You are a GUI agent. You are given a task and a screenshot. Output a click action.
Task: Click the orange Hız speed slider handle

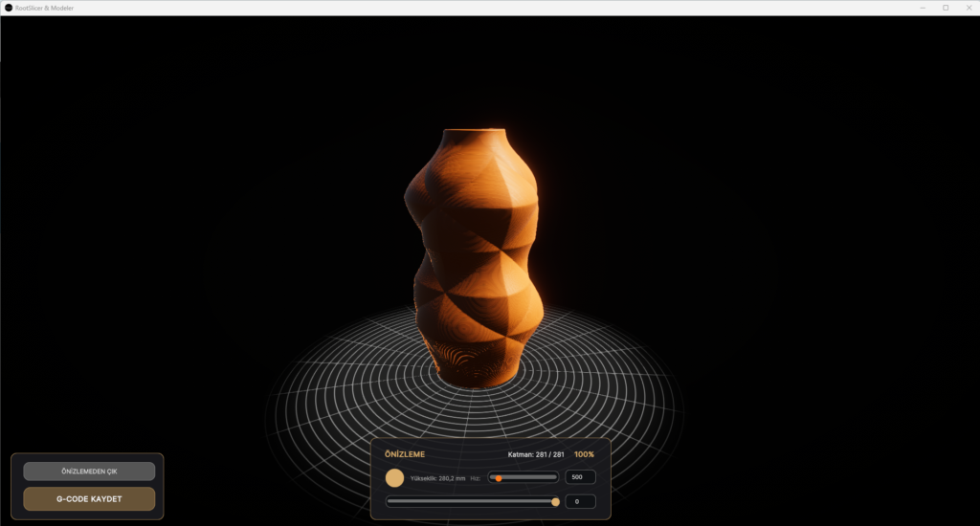click(499, 477)
